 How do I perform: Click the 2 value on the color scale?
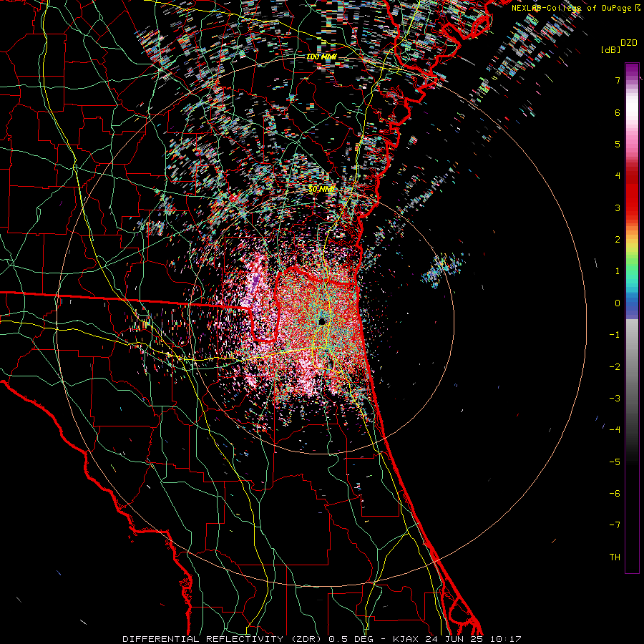pyautogui.click(x=618, y=240)
